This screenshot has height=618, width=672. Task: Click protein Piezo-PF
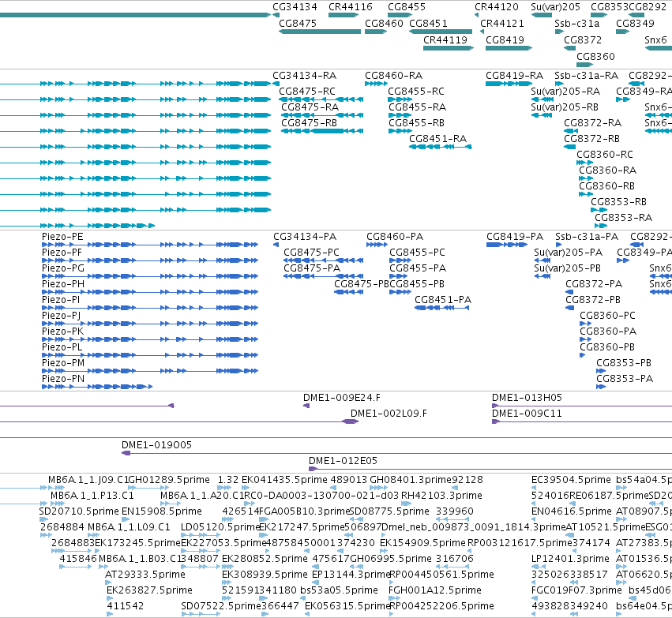pyautogui.click(x=62, y=253)
